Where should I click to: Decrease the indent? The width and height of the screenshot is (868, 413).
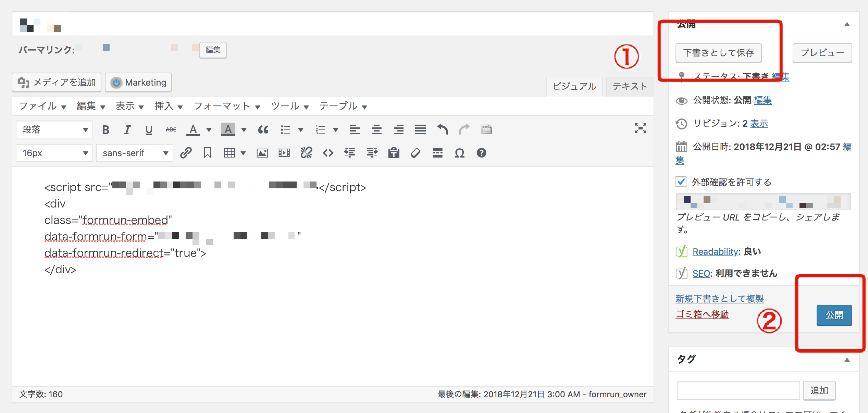[x=350, y=153]
